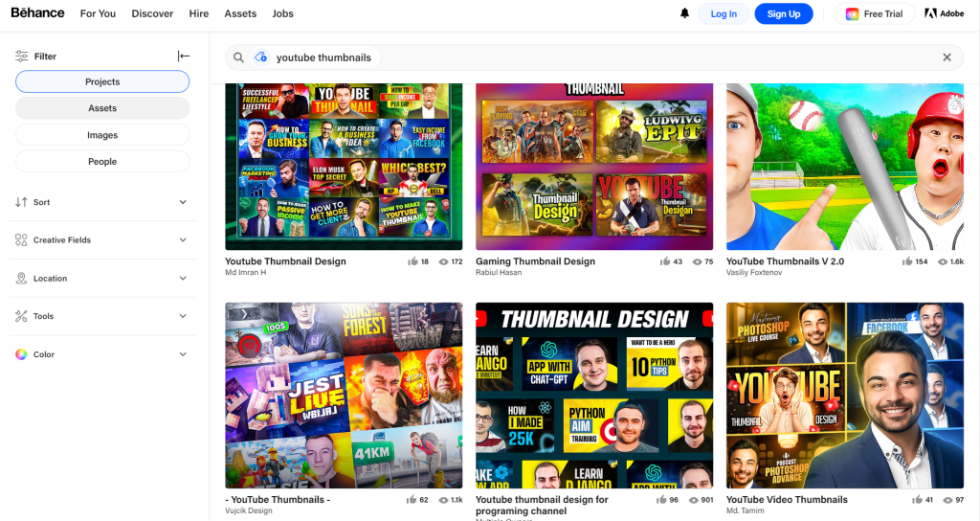Screen dimensions: 980x521
Task: Open programing channel thumbnail design image
Action: [x=594, y=396]
